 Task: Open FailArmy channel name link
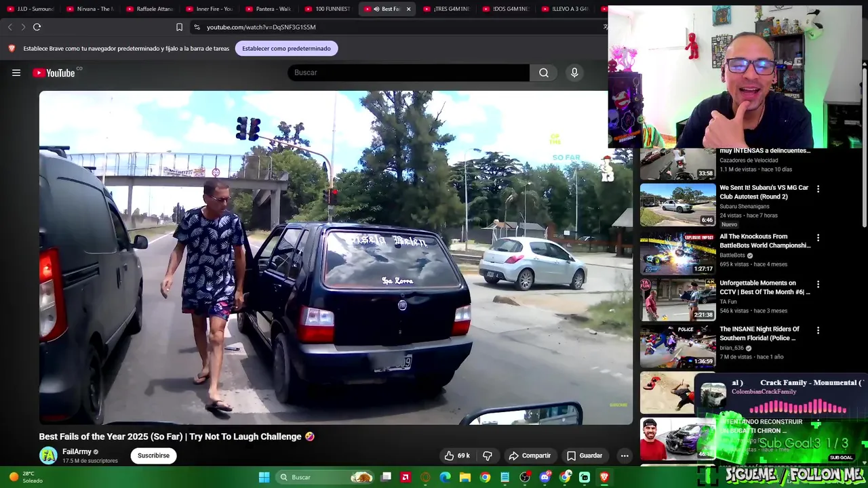coord(77,451)
